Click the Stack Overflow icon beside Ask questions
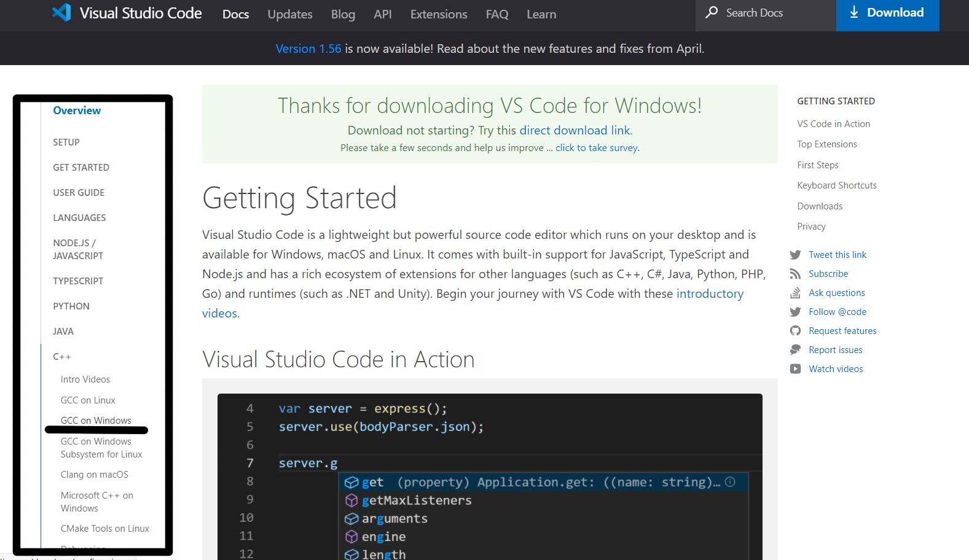Image resolution: width=969 pixels, height=560 pixels. (795, 293)
